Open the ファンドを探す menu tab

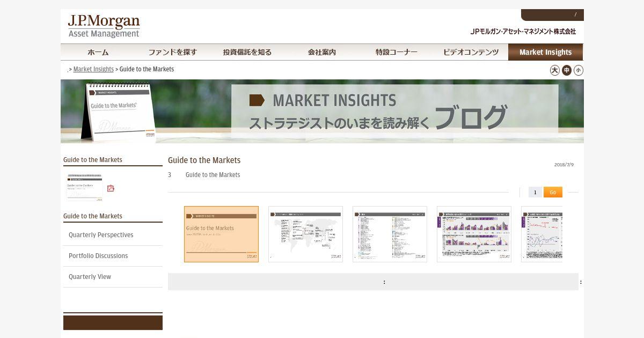coord(172,52)
